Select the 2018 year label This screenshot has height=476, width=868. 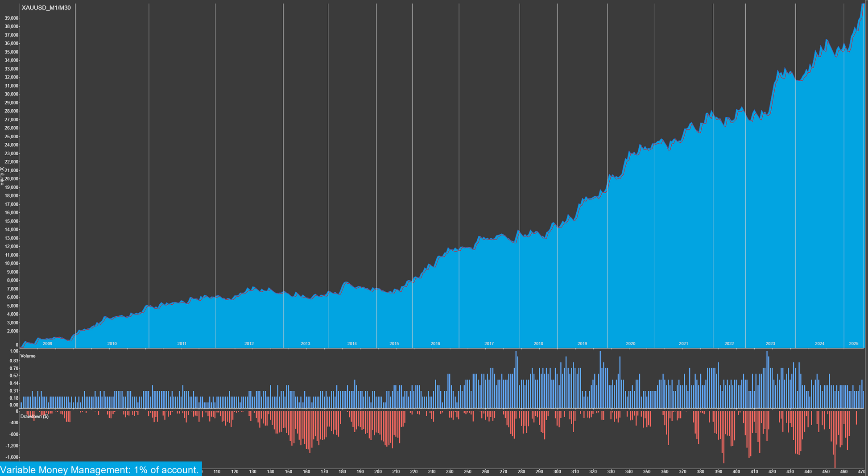pos(538,344)
